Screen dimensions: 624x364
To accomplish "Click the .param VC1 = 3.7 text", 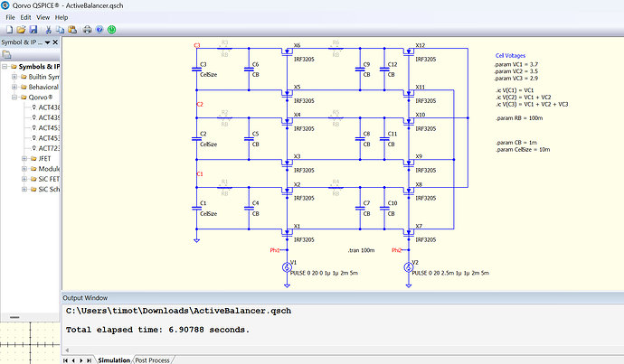I will click(x=516, y=64).
